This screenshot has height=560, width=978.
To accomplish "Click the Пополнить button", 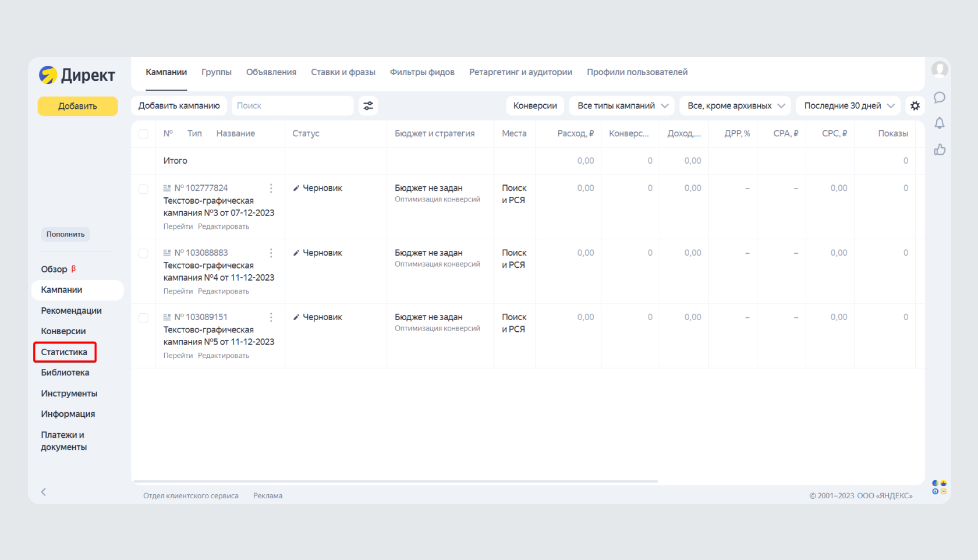I will (x=65, y=234).
